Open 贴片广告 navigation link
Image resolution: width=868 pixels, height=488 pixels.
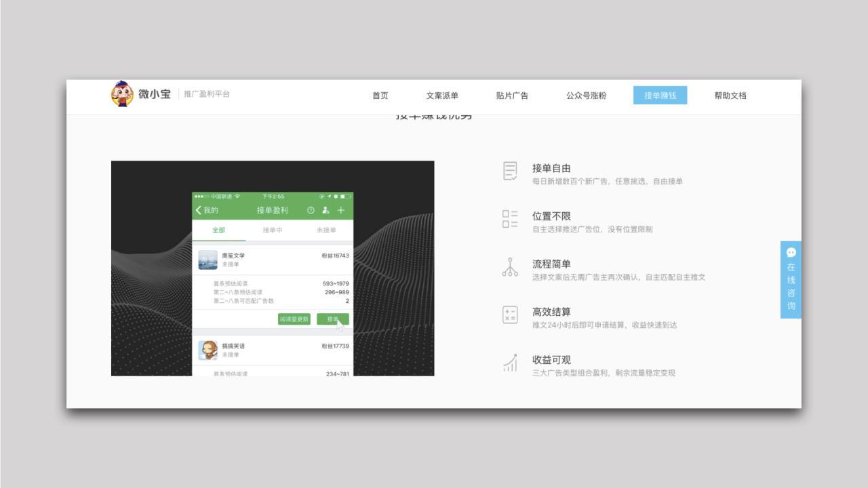click(x=512, y=96)
